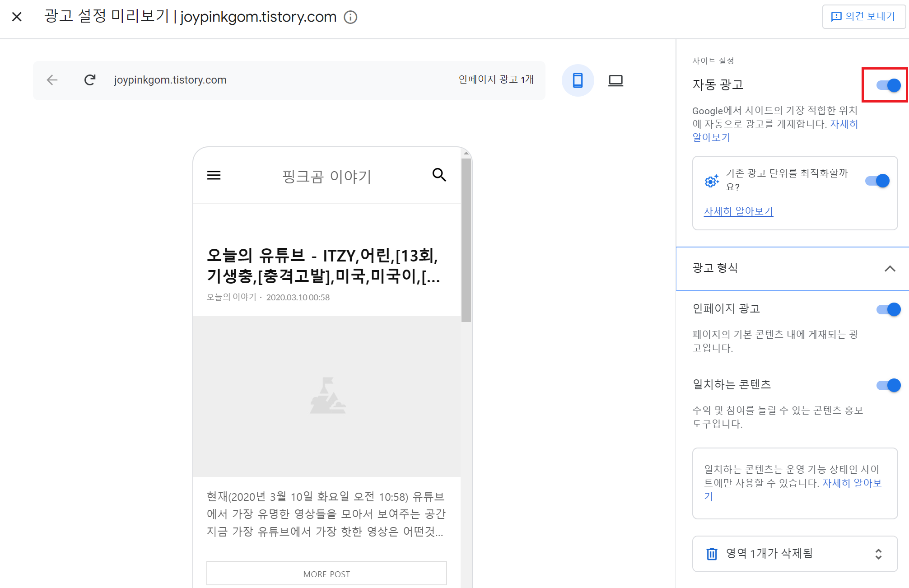The width and height of the screenshot is (909, 588).
Task: Click 의견 보내기 feedback button
Action: click(863, 17)
